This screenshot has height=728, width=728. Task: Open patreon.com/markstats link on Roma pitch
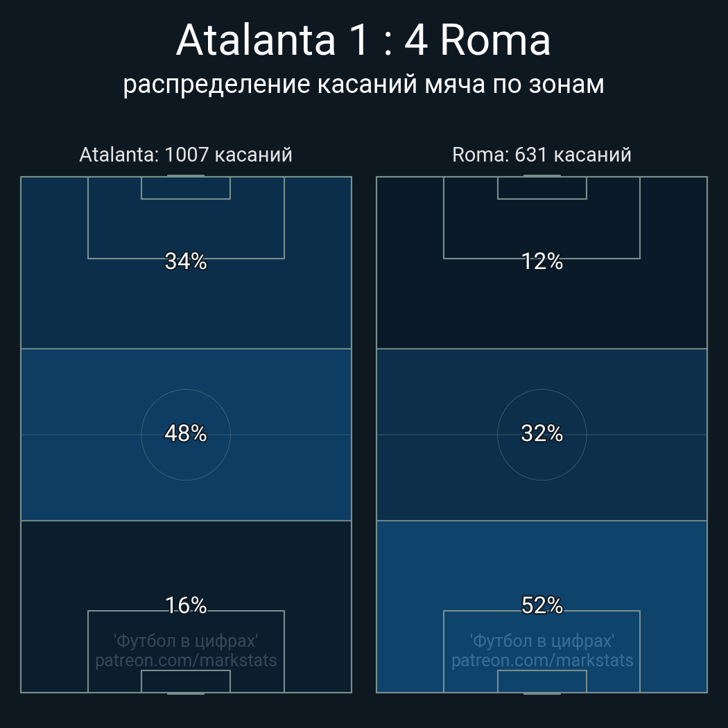click(x=541, y=661)
